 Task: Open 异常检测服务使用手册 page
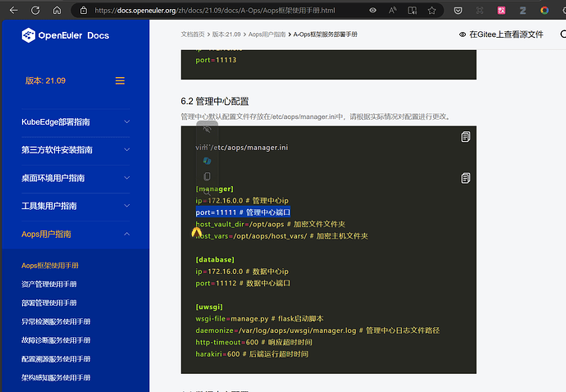tap(56, 321)
